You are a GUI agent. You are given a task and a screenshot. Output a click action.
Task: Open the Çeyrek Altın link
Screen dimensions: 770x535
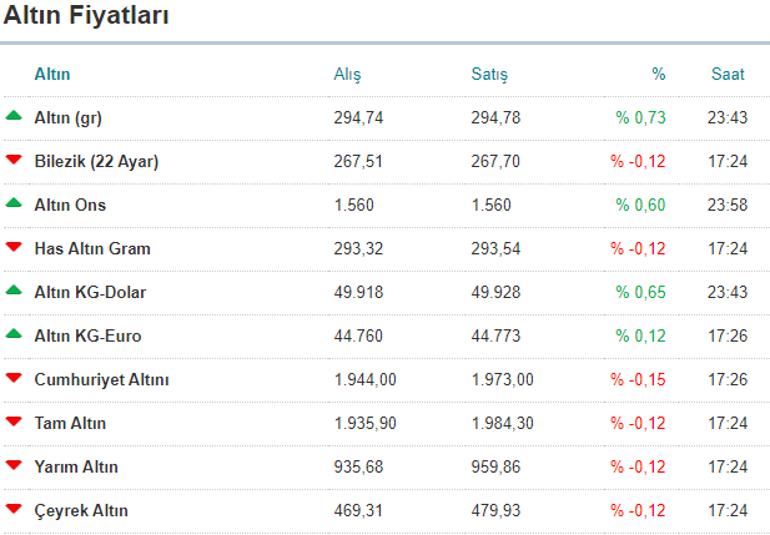[x=81, y=510]
